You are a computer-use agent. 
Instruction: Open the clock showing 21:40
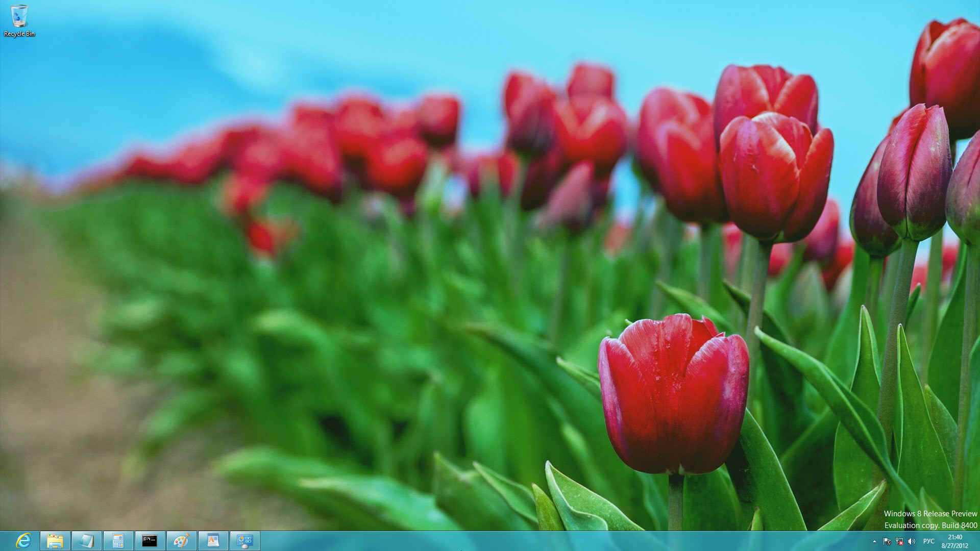coord(955,541)
